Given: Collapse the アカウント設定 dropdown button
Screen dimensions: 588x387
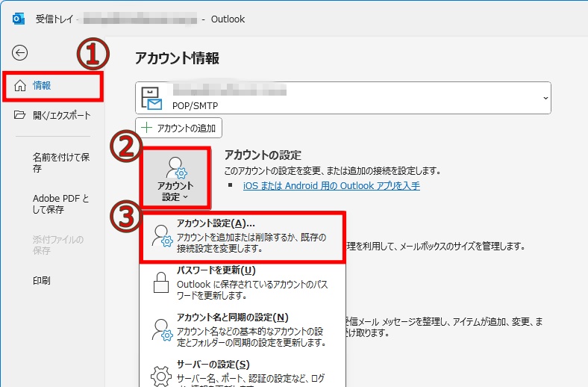Looking at the screenshot, I should click(176, 178).
